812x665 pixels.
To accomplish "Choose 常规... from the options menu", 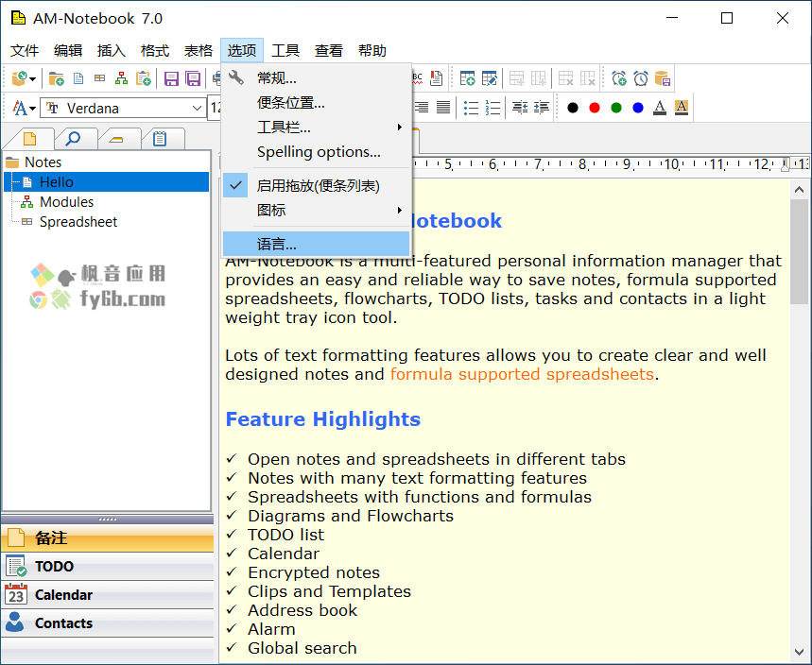I will click(x=317, y=78).
